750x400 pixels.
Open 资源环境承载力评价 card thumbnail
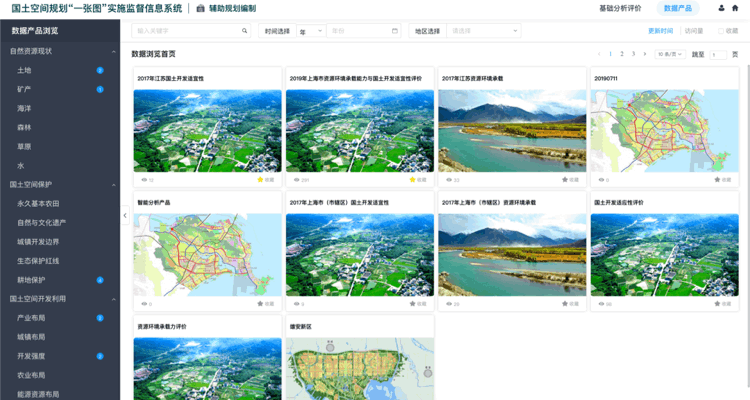[208, 369]
